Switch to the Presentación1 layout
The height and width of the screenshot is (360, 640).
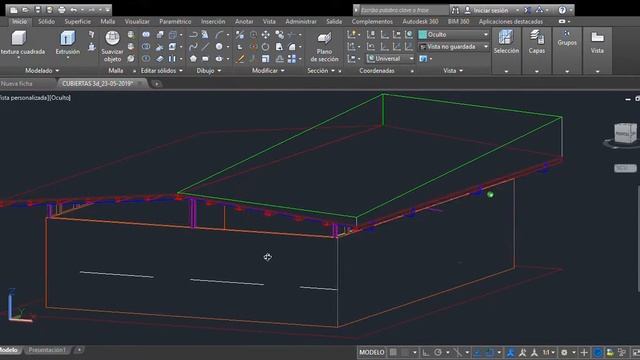pyautogui.click(x=47, y=350)
